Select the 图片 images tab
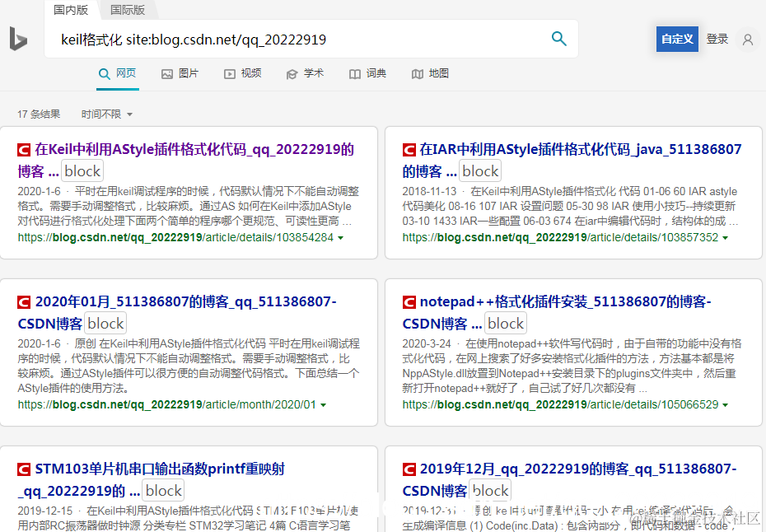This screenshot has width=766, height=532. coord(180,74)
